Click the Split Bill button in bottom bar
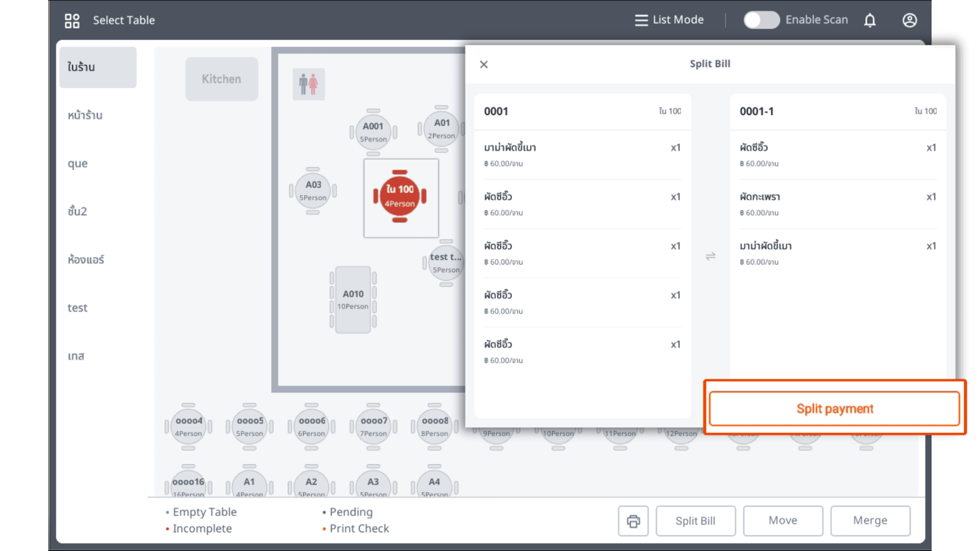 695,521
